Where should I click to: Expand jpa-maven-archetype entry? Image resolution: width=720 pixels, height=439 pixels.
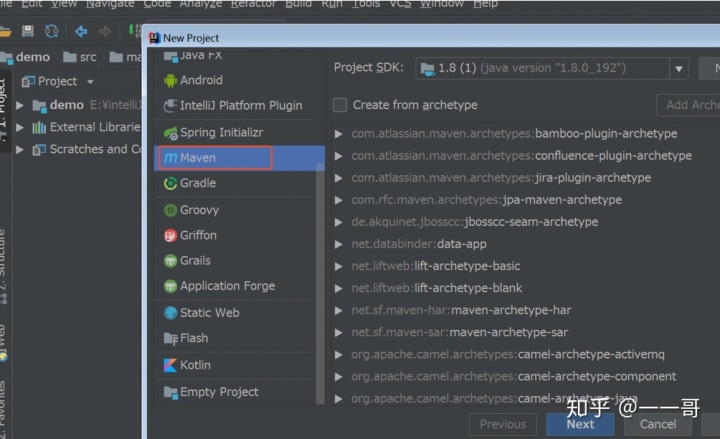coord(338,200)
